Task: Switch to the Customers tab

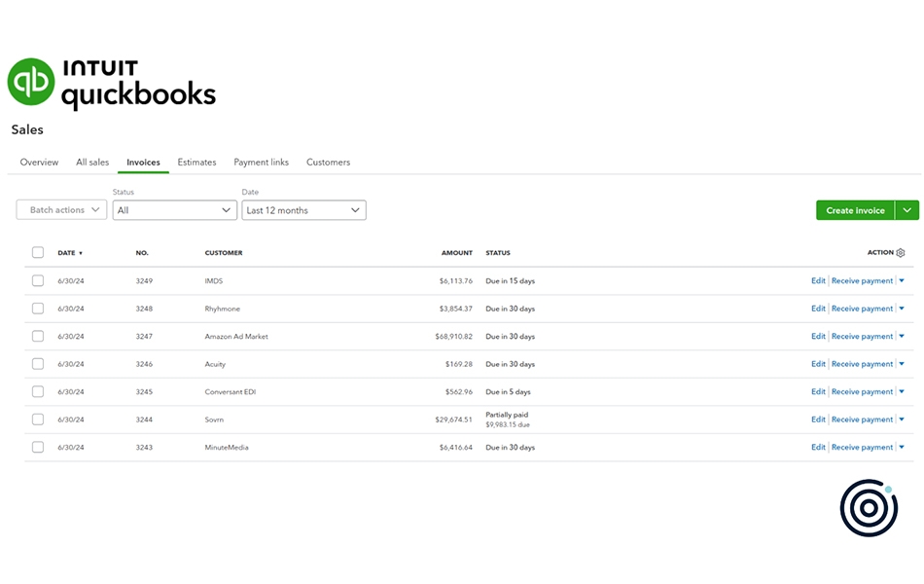Action: coord(328,163)
